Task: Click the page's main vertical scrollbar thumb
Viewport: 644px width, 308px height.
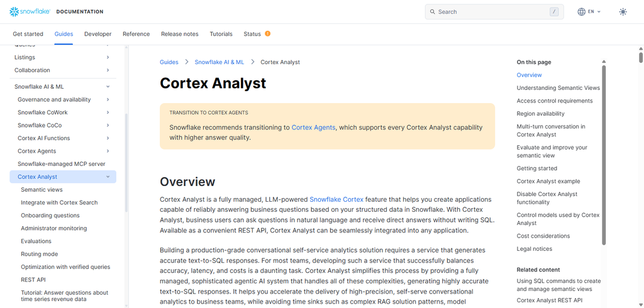Action: [641, 57]
